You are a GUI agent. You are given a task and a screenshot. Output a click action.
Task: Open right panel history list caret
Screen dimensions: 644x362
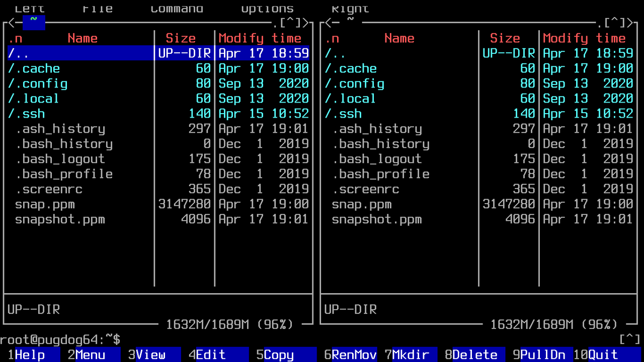(614, 23)
